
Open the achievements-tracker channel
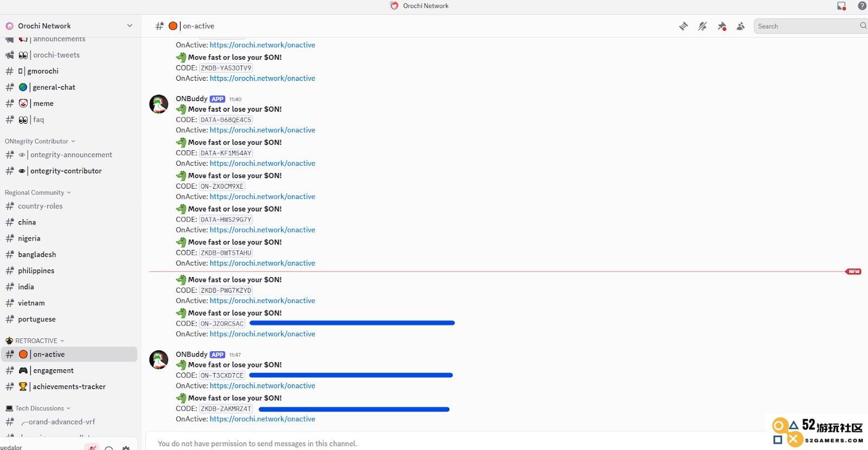coord(69,387)
